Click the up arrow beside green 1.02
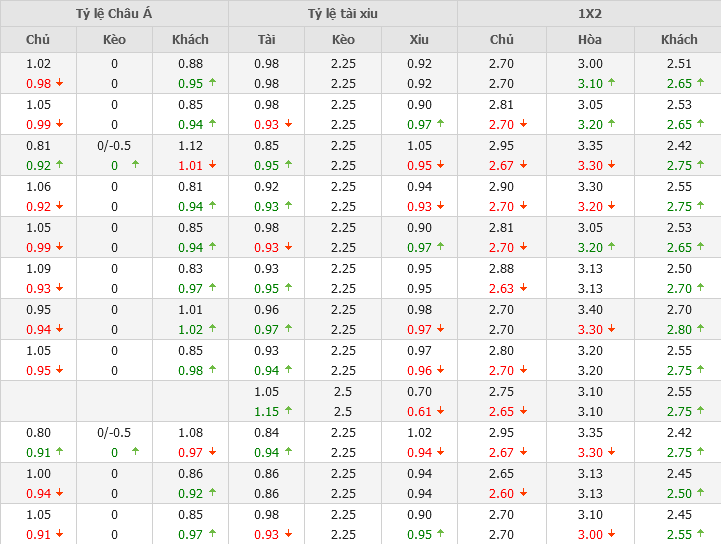The height and width of the screenshot is (544, 721). point(212,329)
